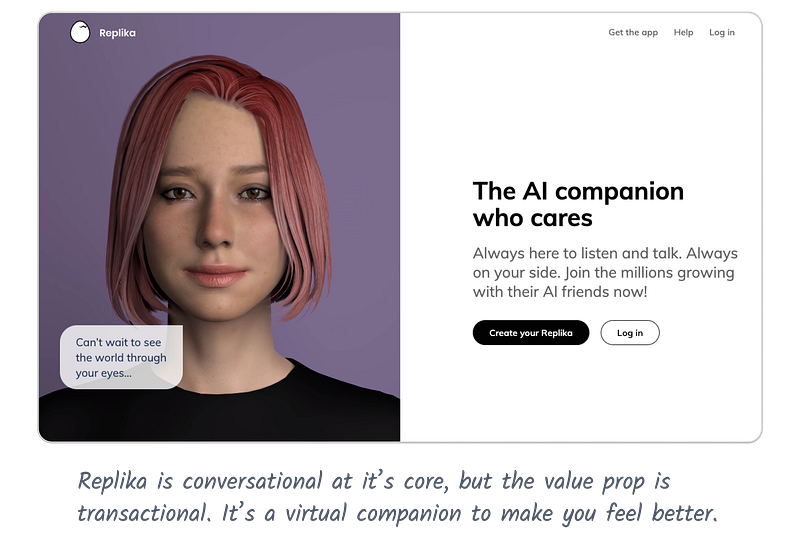This screenshot has width=800, height=555.
Task: Click the 'Always here to listen' paragraph
Action: tap(605, 272)
